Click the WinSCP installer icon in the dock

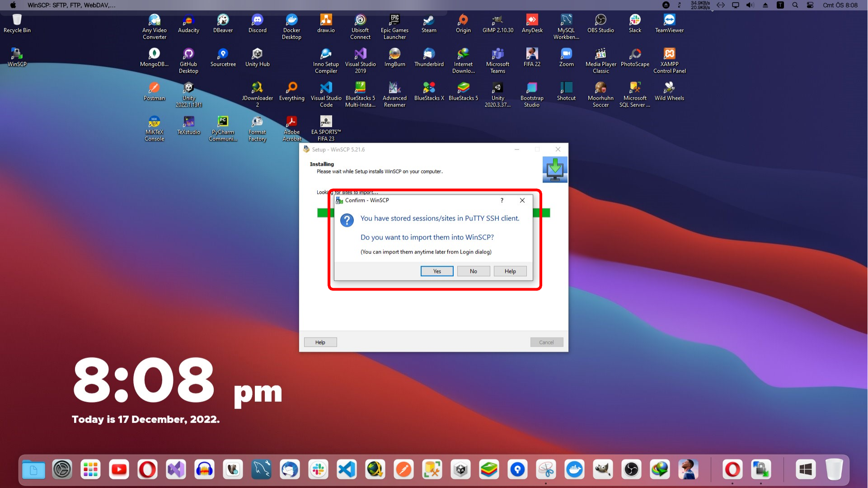coord(761,470)
